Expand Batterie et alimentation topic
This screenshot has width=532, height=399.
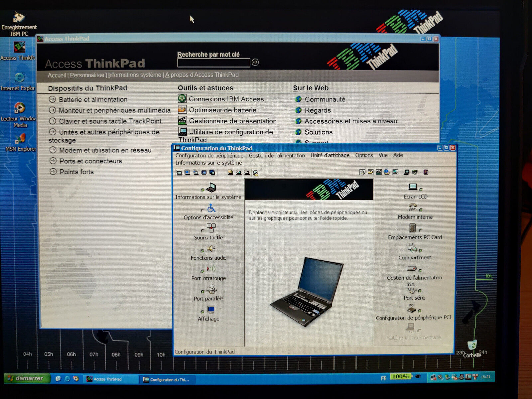[x=88, y=99]
